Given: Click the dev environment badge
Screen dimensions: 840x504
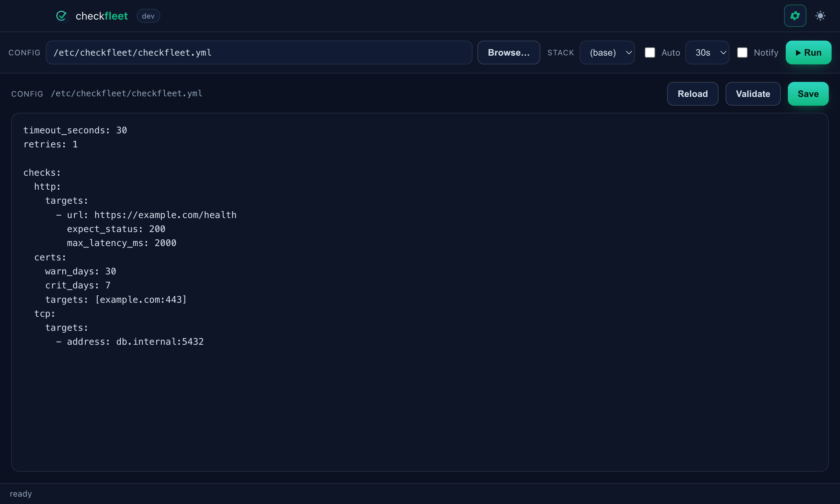Looking at the screenshot, I should (148, 16).
